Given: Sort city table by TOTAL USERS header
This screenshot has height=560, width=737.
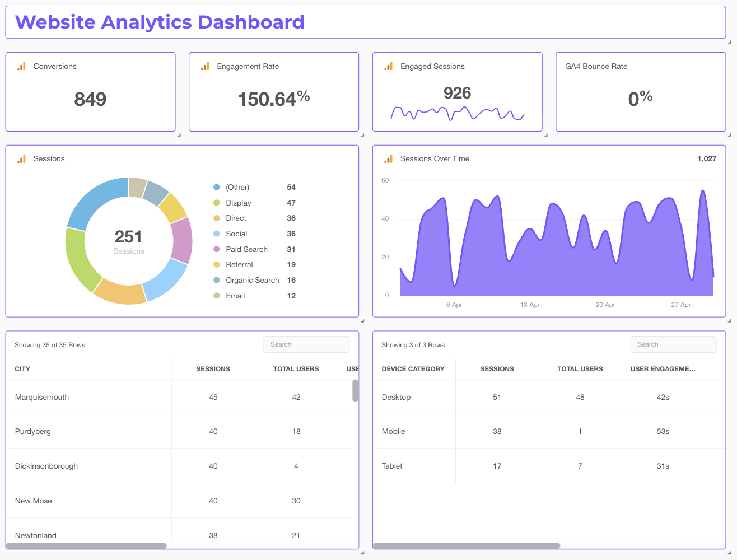Looking at the screenshot, I should [x=296, y=369].
